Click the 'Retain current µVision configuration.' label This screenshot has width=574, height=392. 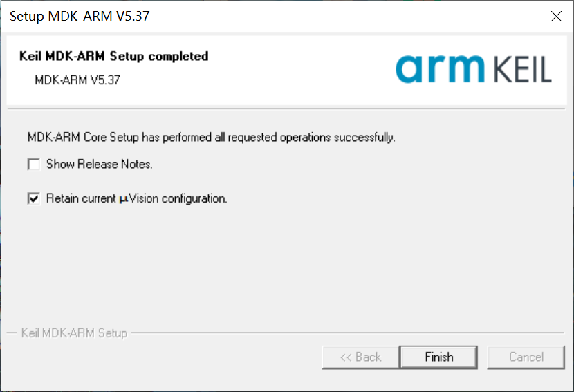click(136, 198)
